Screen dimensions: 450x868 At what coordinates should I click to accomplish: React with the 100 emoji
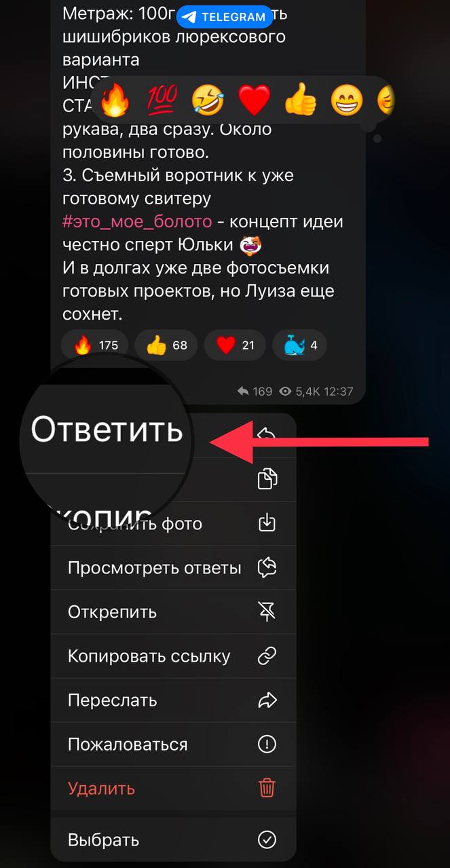(162, 101)
